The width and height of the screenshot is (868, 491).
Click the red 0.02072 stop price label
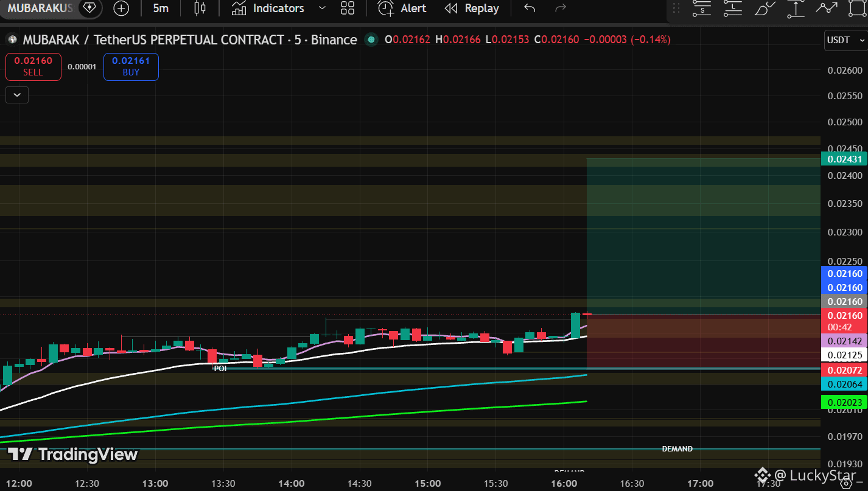coord(844,370)
